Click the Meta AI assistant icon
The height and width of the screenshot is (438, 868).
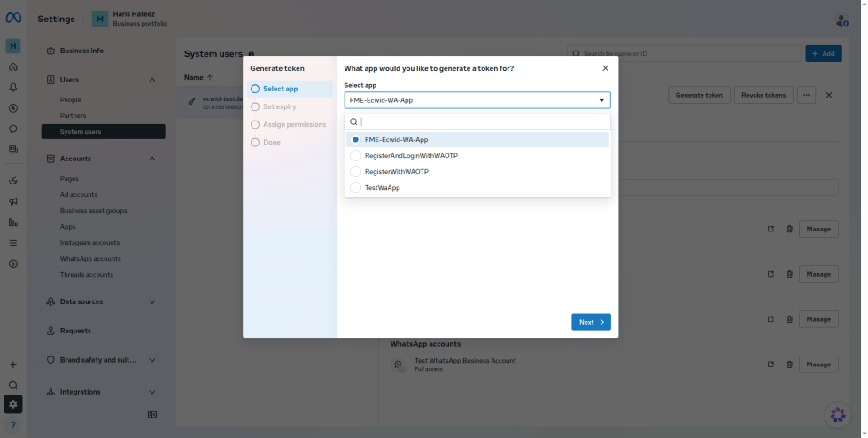838,415
